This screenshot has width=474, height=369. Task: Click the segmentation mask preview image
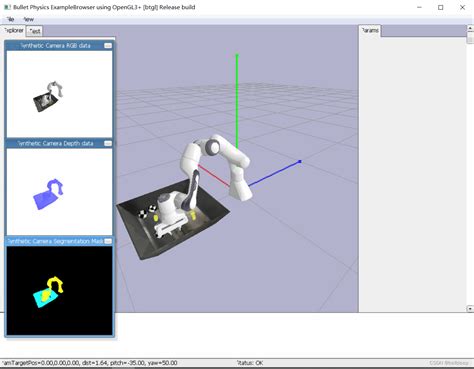tap(59, 290)
